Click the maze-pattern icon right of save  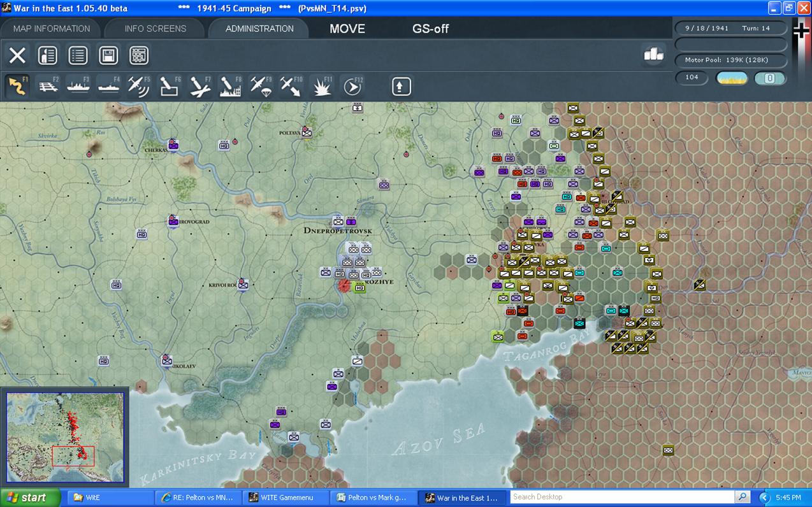coord(139,55)
